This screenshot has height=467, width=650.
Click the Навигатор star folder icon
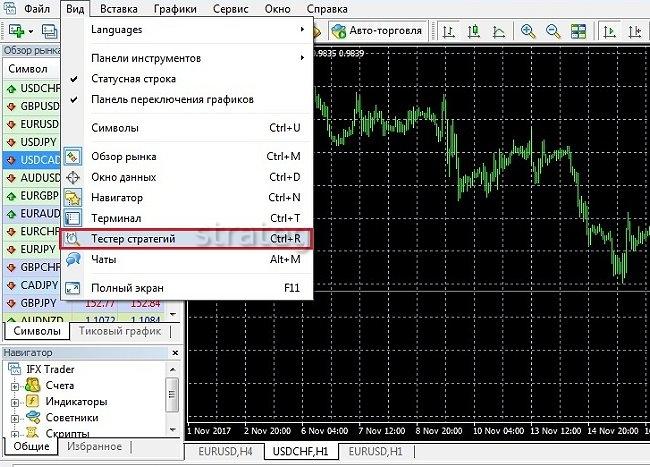73,198
